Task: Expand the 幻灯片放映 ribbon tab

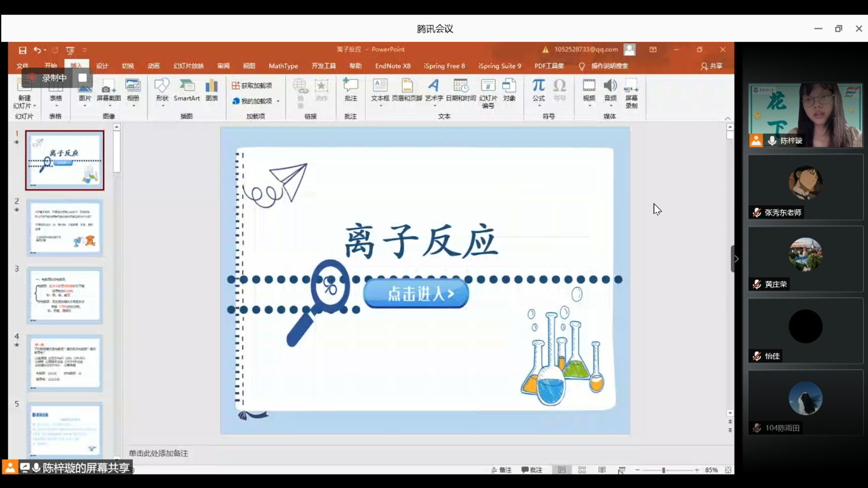Action: pos(188,66)
